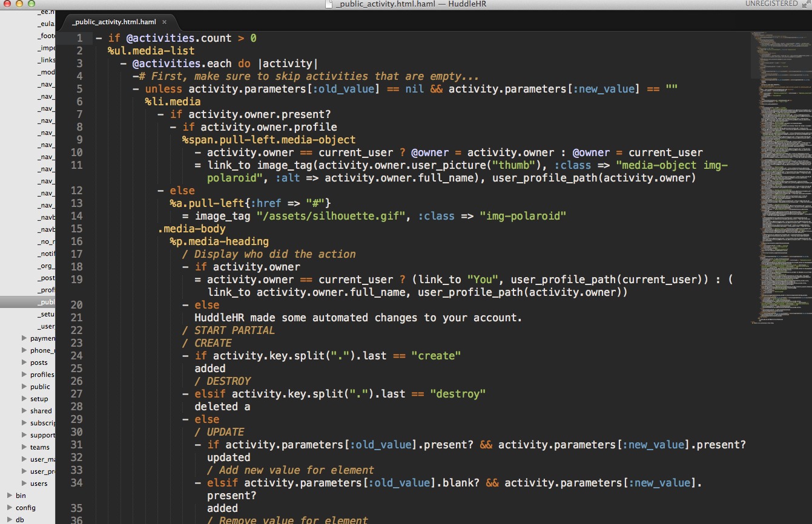Screen dimensions: 812x524
Task: Click line number 24 in the gutter
Action: 76,356
